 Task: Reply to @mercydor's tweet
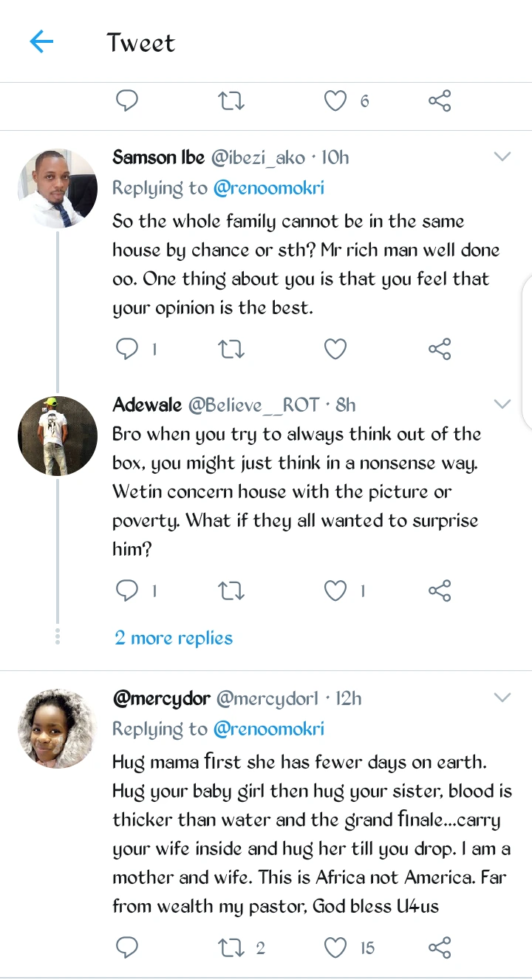[x=127, y=947]
